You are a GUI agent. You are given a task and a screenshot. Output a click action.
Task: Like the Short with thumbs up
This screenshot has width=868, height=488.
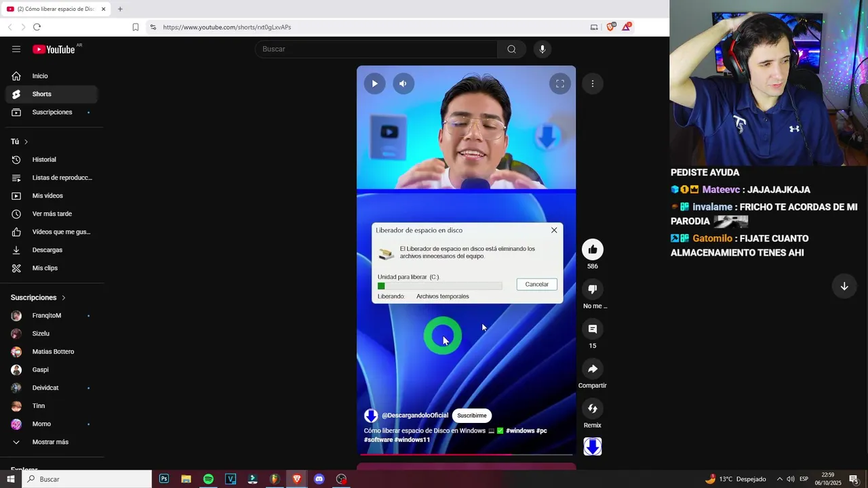593,249
